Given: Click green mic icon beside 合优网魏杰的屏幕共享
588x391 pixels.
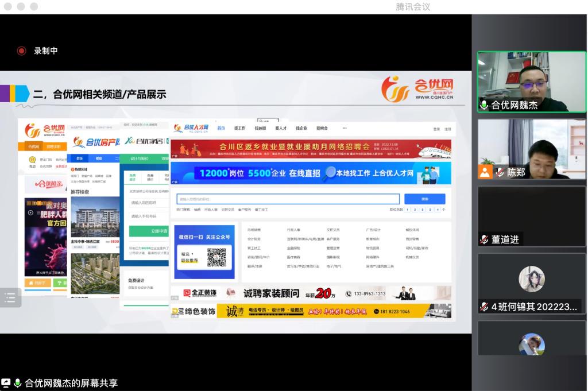Looking at the screenshot, I should 17,383.
